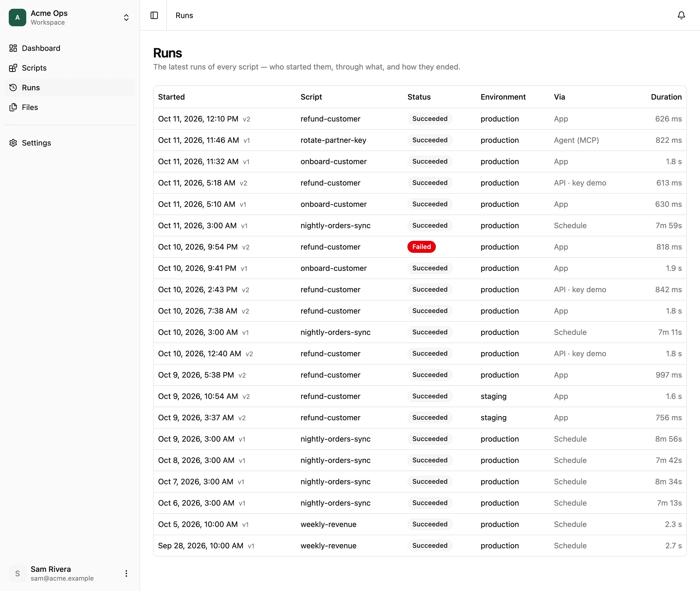Open the Oct 10, 9:54 PM run
Image resolution: width=700 pixels, height=591 pixels.
[420, 247]
